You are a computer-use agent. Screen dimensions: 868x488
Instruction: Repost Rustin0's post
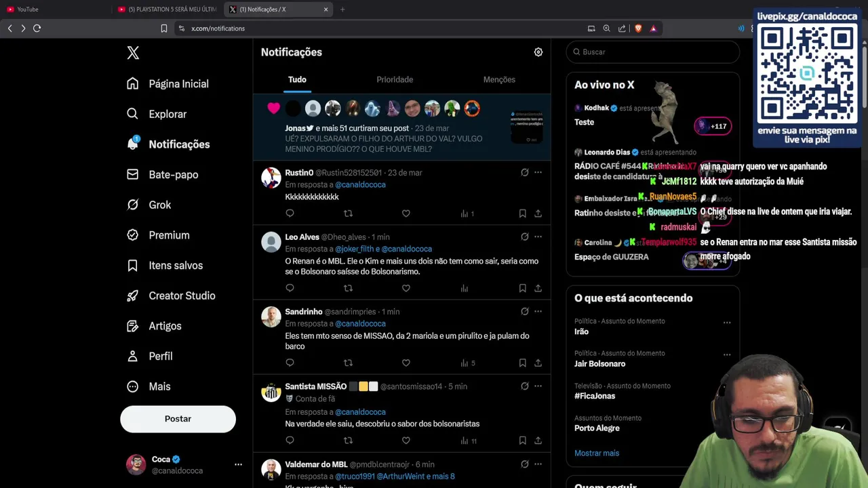click(x=348, y=213)
